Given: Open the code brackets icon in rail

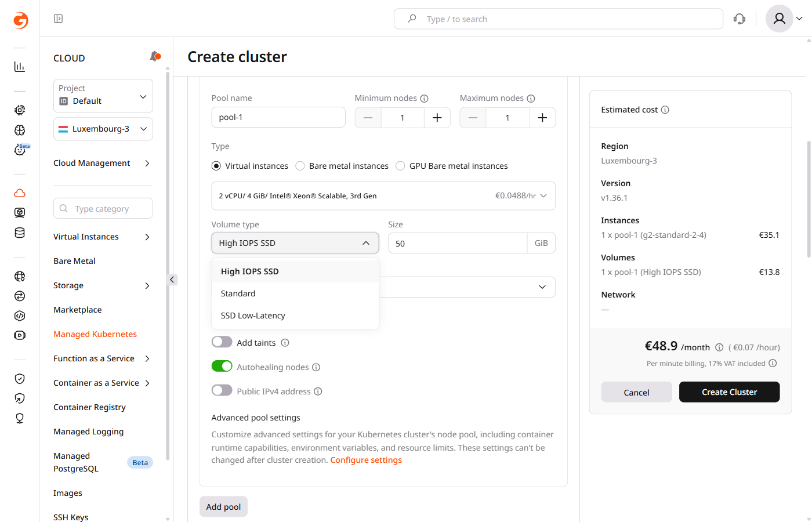Looking at the screenshot, I should (x=20, y=316).
